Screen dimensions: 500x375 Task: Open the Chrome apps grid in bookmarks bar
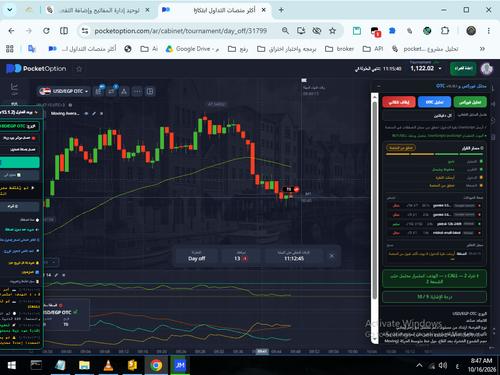click(x=10, y=49)
